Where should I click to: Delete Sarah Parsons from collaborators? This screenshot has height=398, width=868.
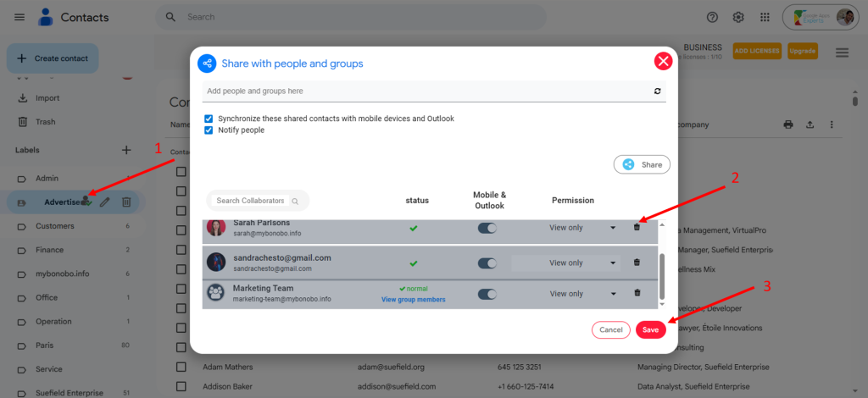click(x=637, y=228)
